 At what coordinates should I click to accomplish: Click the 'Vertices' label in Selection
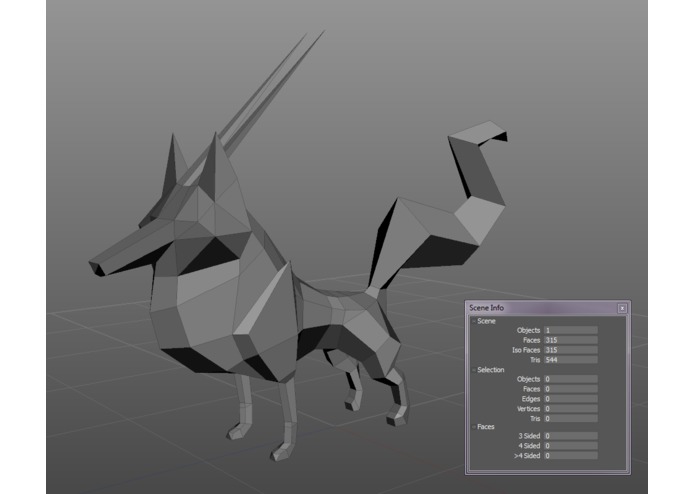click(x=528, y=408)
